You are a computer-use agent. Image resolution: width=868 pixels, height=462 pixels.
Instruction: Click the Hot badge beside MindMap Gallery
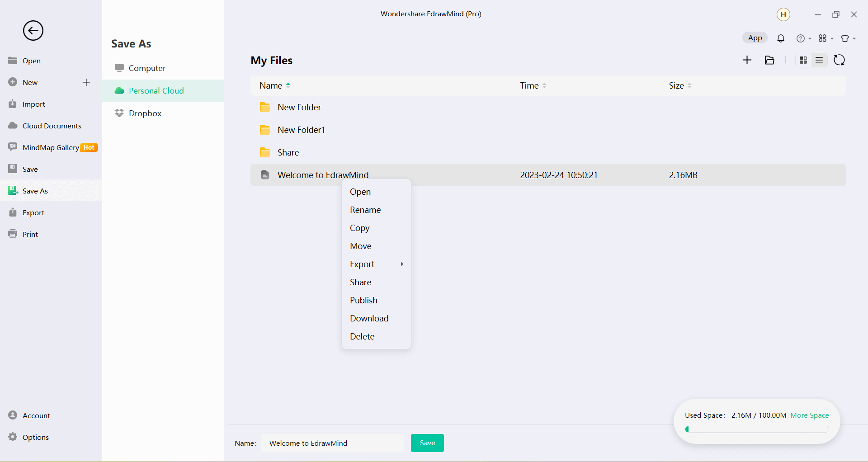[89, 147]
